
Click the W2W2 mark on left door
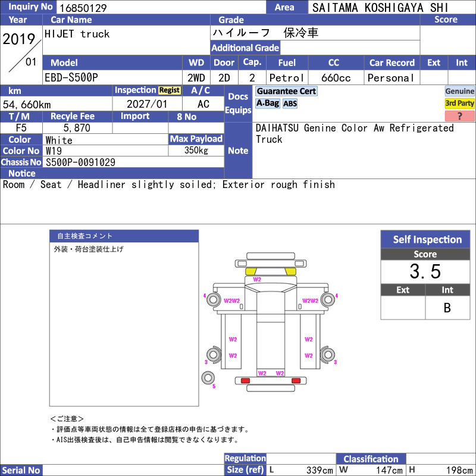(x=231, y=301)
